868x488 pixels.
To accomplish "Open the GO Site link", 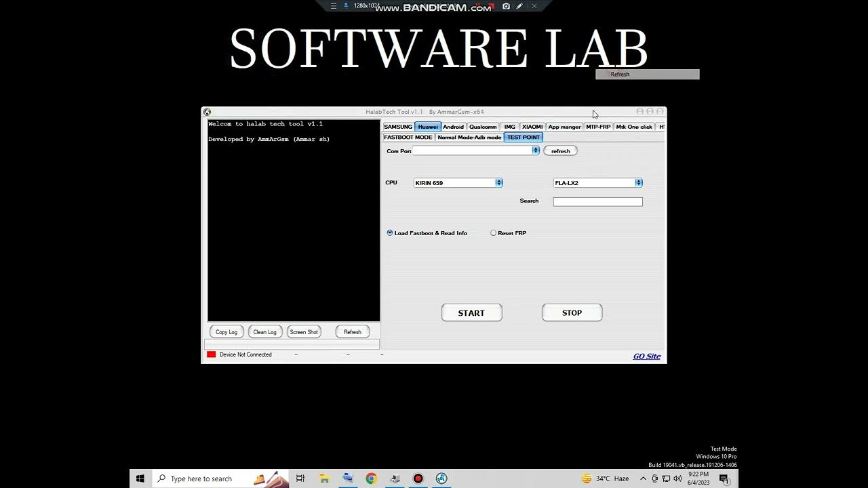I will coord(647,357).
